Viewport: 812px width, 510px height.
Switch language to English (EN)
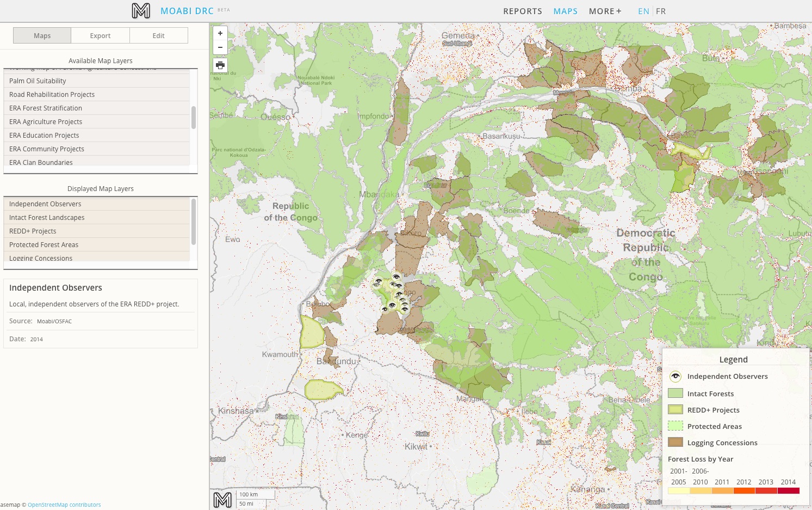click(x=643, y=11)
